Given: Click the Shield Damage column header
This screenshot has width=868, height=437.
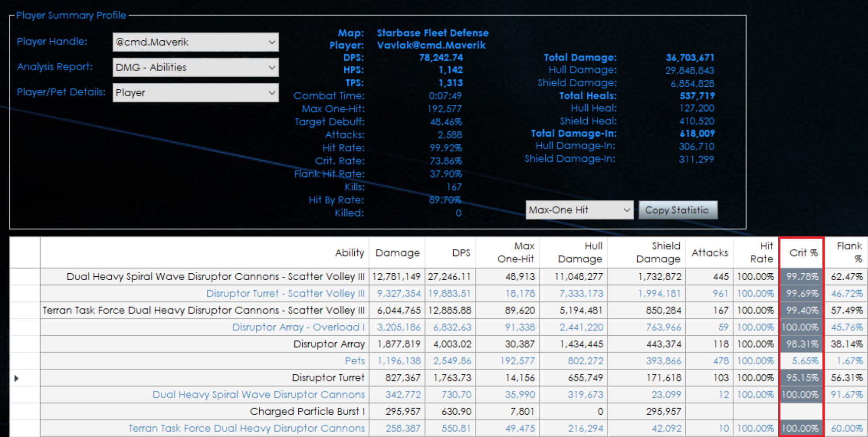Looking at the screenshot, I should (x=646, y=253).
